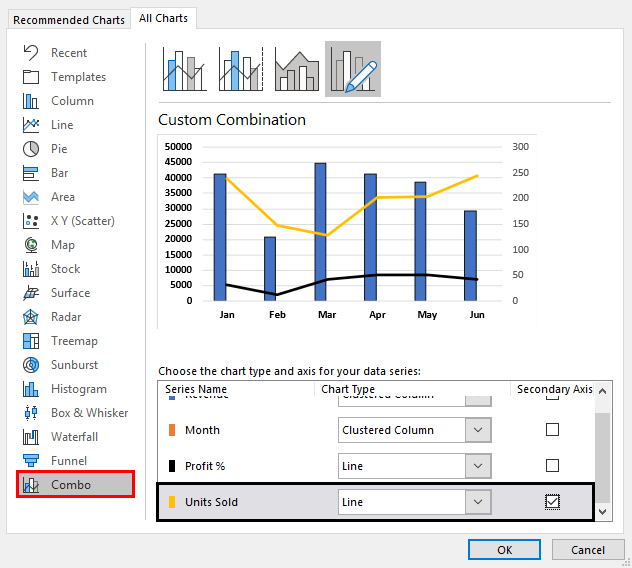
Task: Uncheck Secondary Axis for Units Sold
Action: tap(552, 502)
